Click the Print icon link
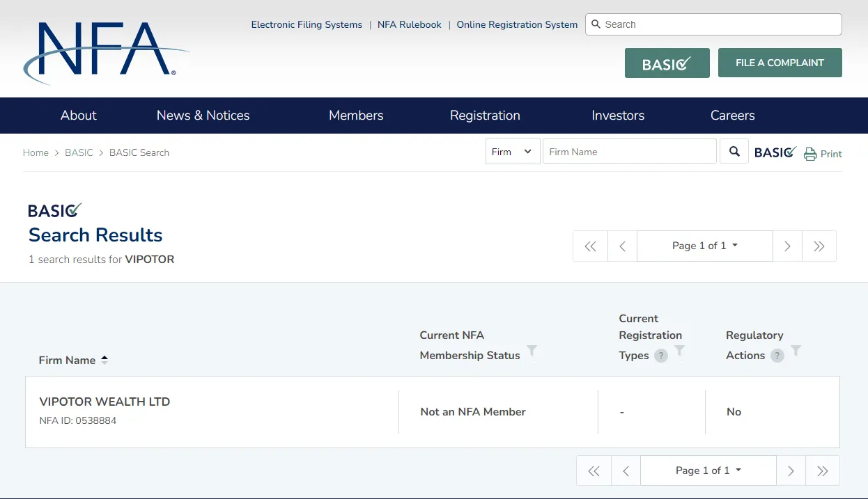 pos(823,154)
